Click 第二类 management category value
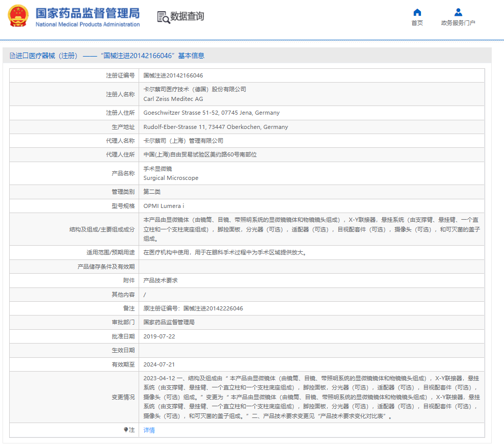The height and width of the screenshot is (446, 504). click(152, 192)
